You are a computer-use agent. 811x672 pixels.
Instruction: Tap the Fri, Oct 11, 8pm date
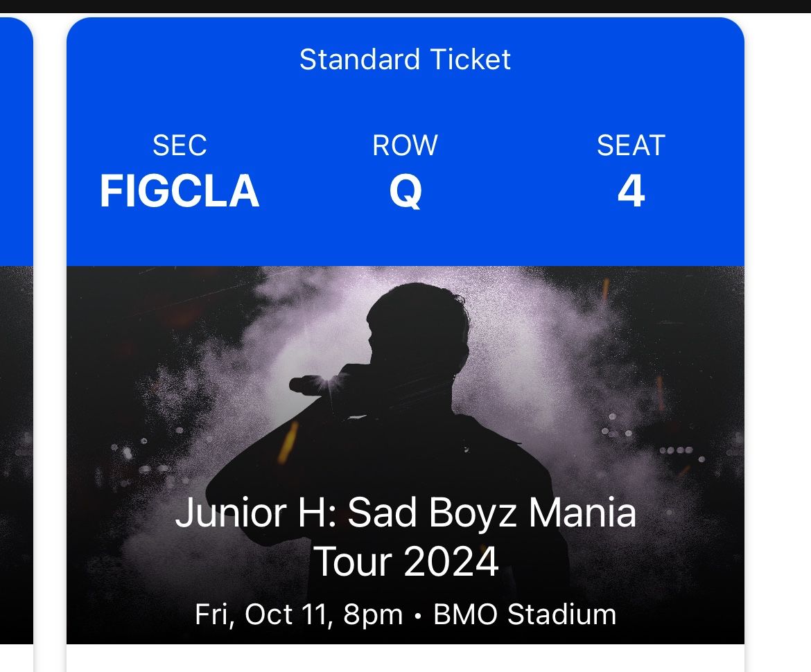(x=299, y=614)
